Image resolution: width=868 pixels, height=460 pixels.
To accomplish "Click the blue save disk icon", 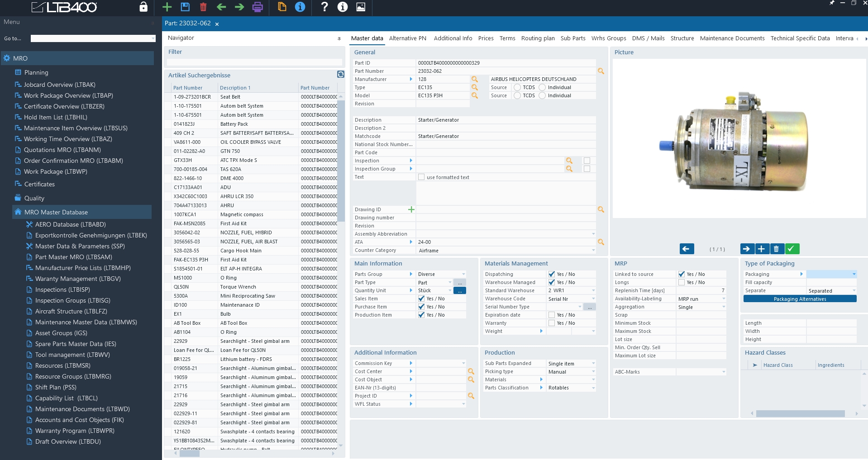I will [185, 7].
